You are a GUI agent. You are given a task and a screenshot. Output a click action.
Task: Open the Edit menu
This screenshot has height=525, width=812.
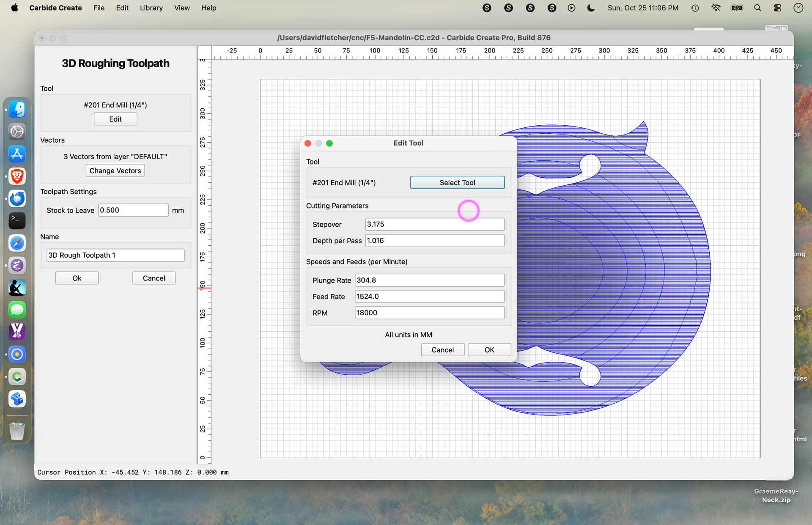(x=122, y=8)
